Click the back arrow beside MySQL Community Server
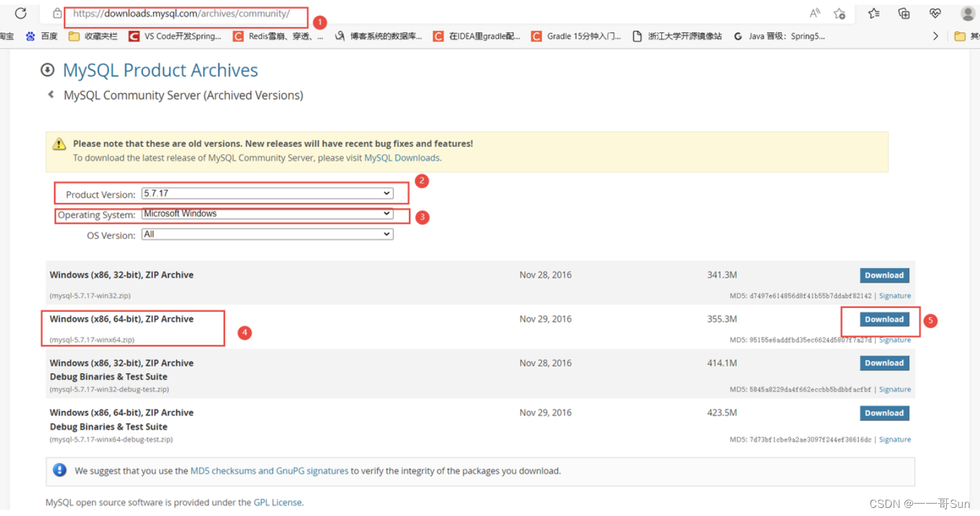The image size is (980, 516). pyautogui.click(x=51, y=95)
